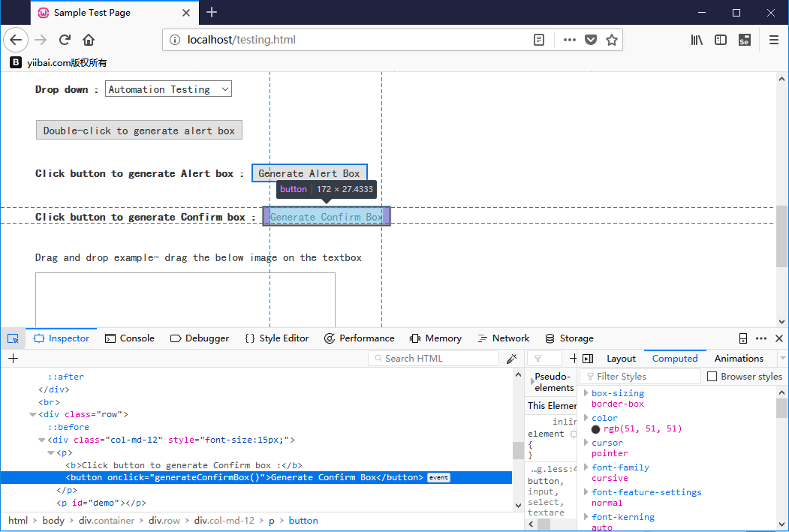Click the Generate Confirm Box button
This screenshot has width=789, height=532.
point(327,217)
